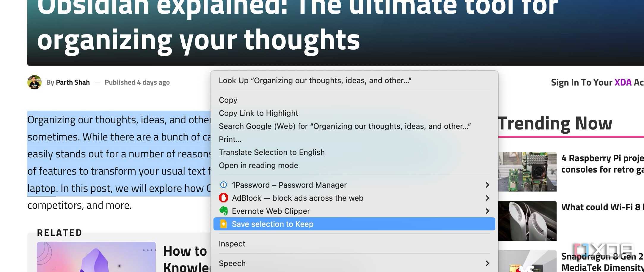Click the Raspberry Pi board thumbnail
Screen dimensions: 644x272
click(527, 172)
